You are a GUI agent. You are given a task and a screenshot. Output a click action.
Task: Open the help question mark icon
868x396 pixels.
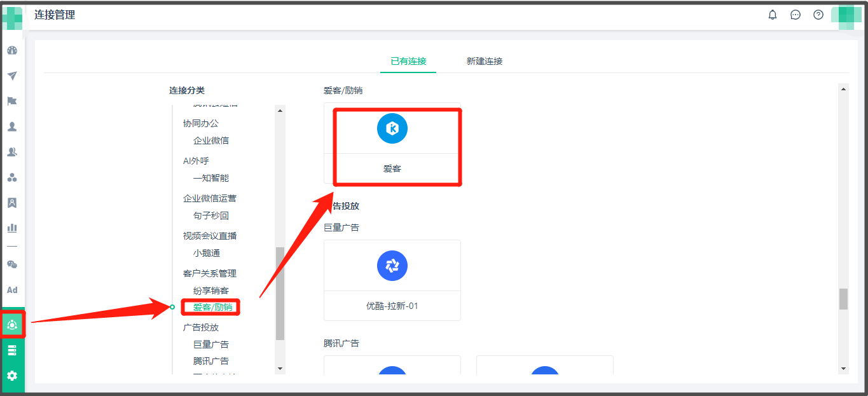(818, 15)
